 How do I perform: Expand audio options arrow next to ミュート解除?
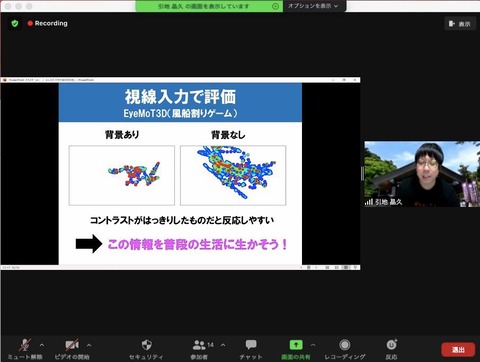42,345
